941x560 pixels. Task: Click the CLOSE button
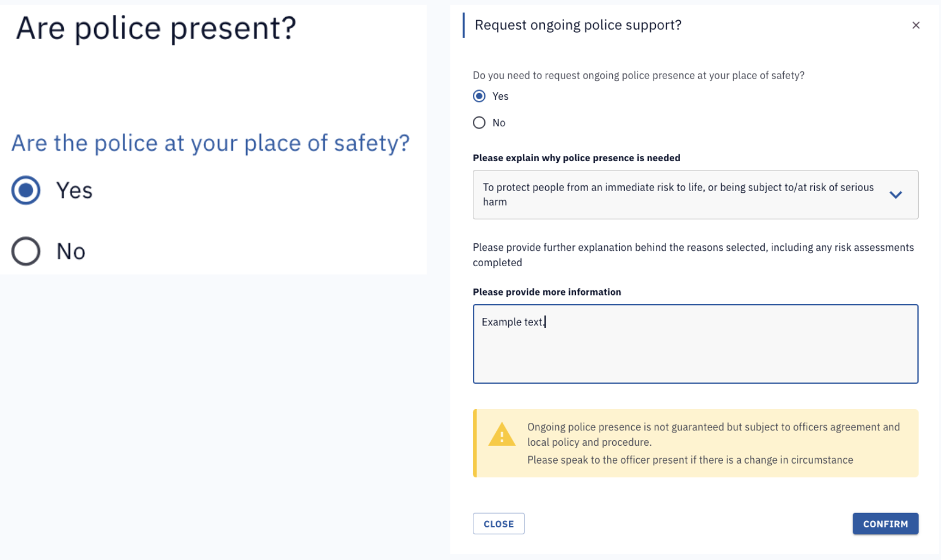pyautogui.click(x=499, y=524)
